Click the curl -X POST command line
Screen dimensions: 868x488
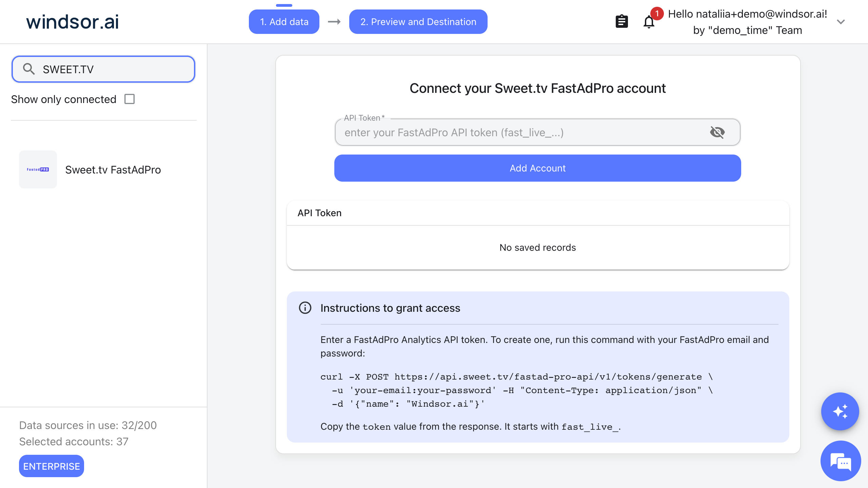click(x=516, y=377)
